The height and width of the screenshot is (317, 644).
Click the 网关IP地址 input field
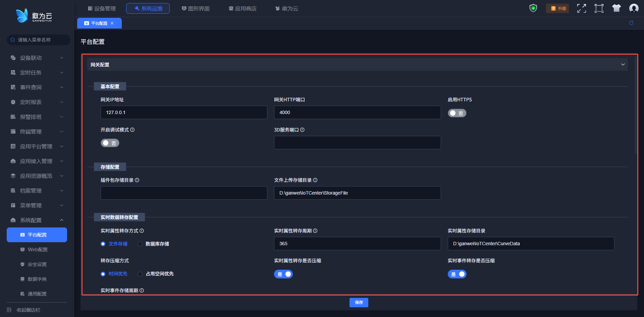[x=184, y=112]
